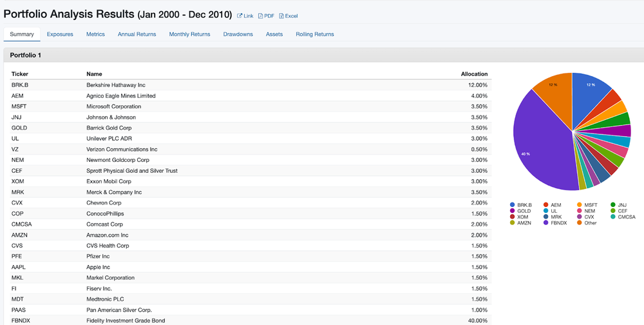
Task: Select Newmont Goldcorp Corp name
Action: [x=118, y=160]
